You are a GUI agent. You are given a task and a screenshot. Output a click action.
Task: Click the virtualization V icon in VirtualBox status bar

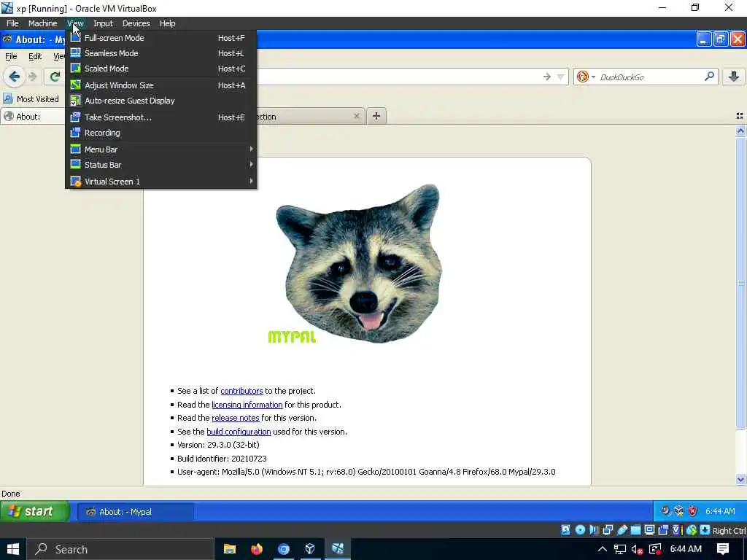[677, 530]
